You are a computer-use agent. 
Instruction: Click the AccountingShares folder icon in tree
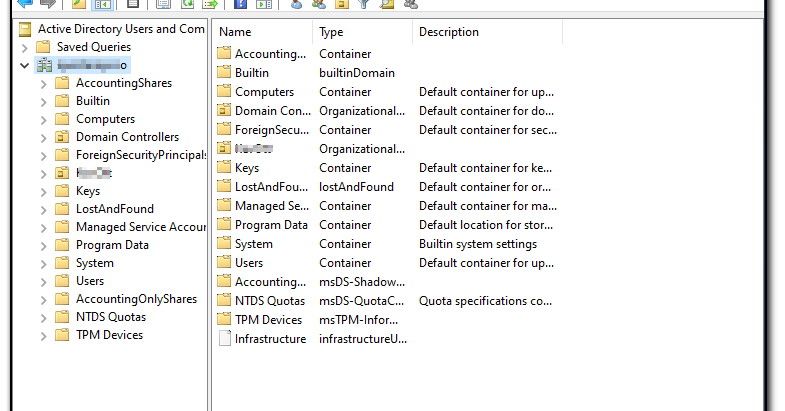[x=62, y=83]
